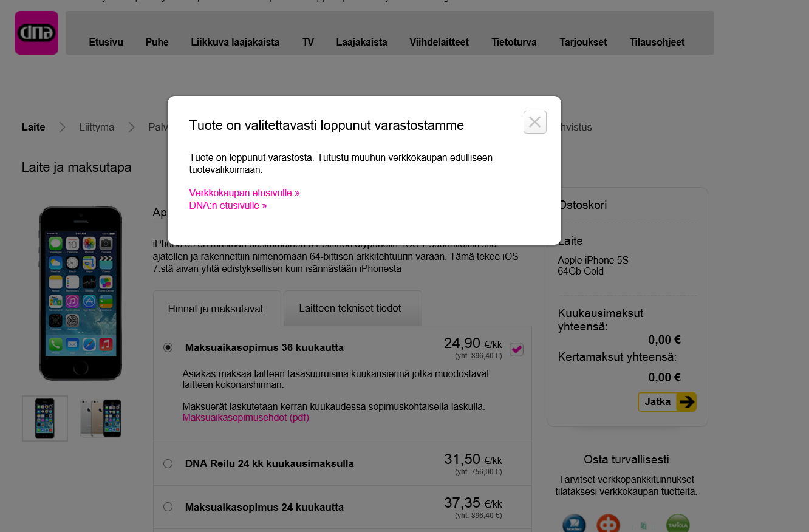
Task: Select DNA Reilu 24 kk radio button
Action: coord(168,463)
